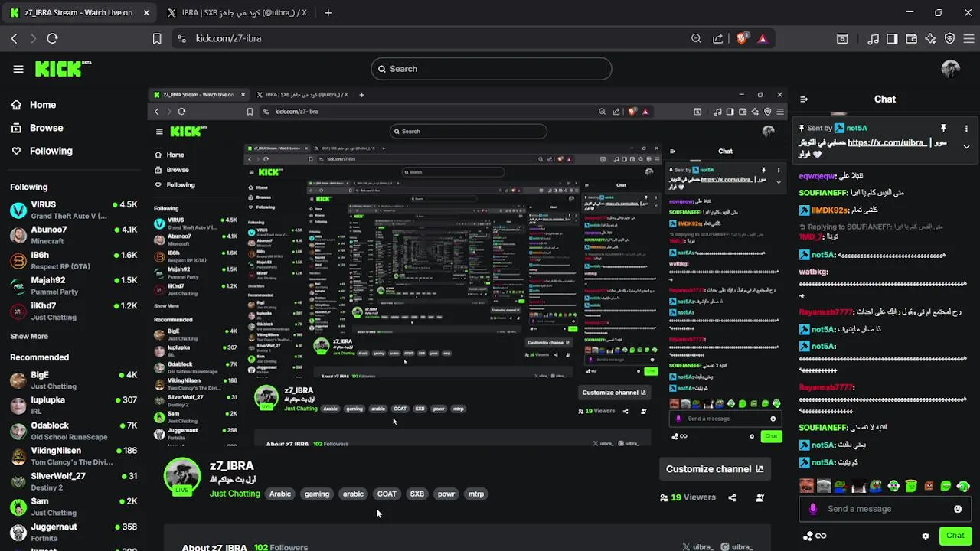Click the green Chat send button
The height and width of the screenshot is (551, 980).
955,536
